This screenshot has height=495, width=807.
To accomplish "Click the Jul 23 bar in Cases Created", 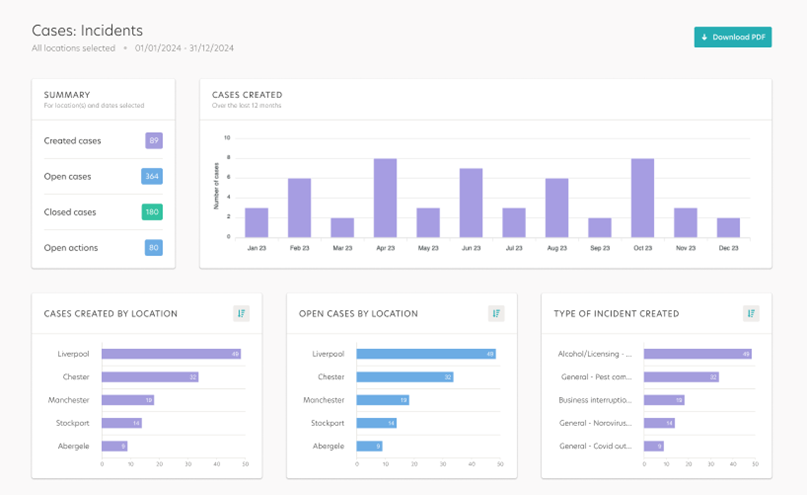I will [x=514, y=222].
